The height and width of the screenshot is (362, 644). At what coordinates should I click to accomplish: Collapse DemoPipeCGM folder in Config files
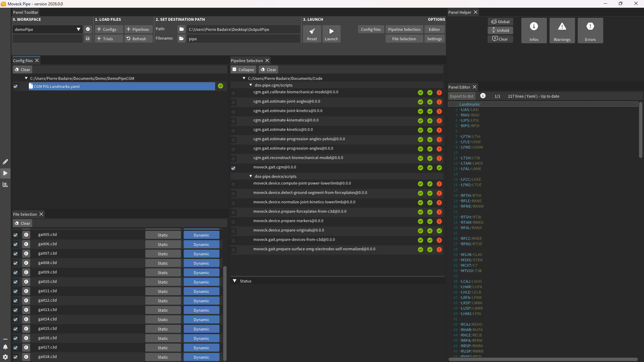[x=26, y=78]
